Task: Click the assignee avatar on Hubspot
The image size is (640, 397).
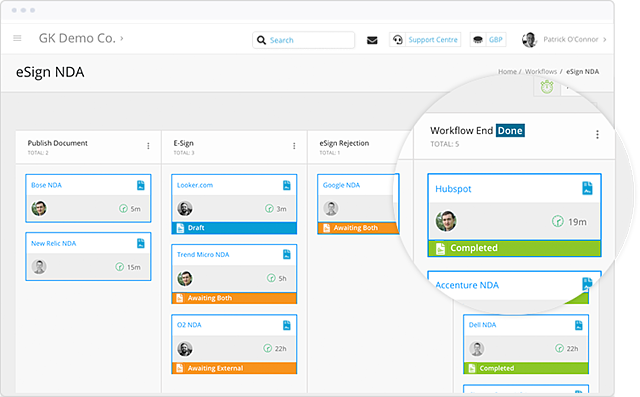Action: [x=446, y=221]
